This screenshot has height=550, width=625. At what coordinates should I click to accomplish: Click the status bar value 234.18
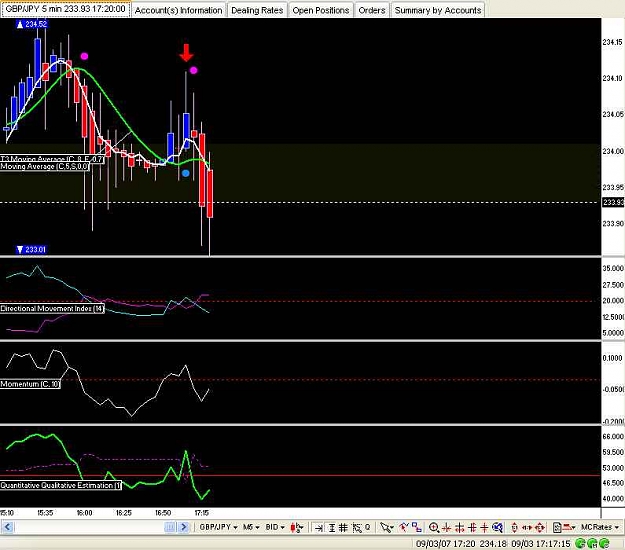493,543
